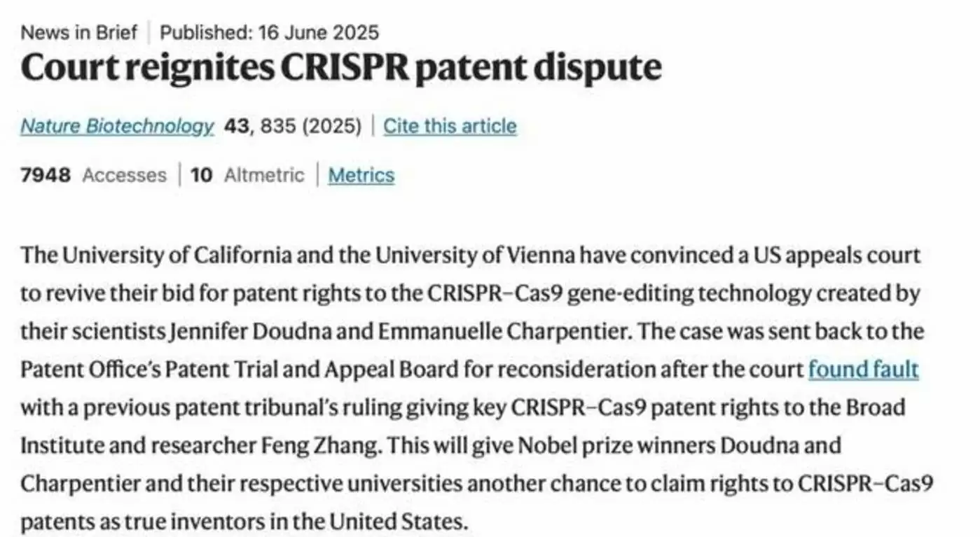Open the Metrics link
Image resolution: width=980 pixels, height=537 pixels.
(x=361, y=175)
